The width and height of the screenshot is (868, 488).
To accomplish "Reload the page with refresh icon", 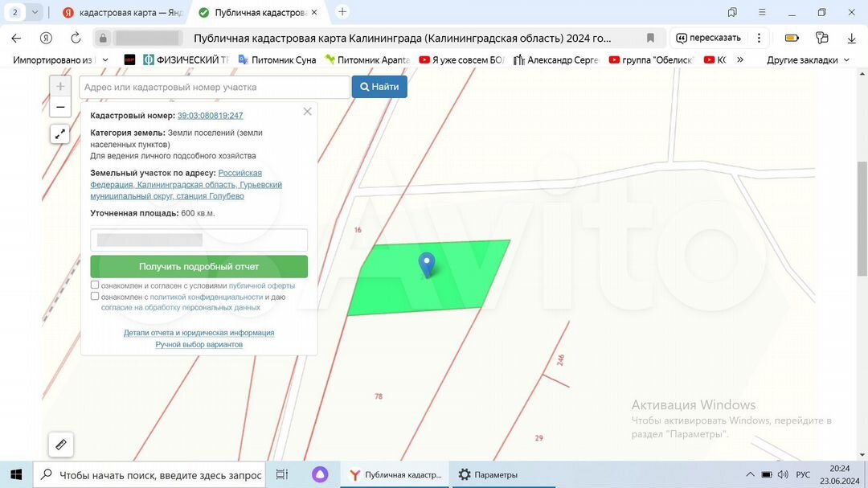I will [76, 38].
